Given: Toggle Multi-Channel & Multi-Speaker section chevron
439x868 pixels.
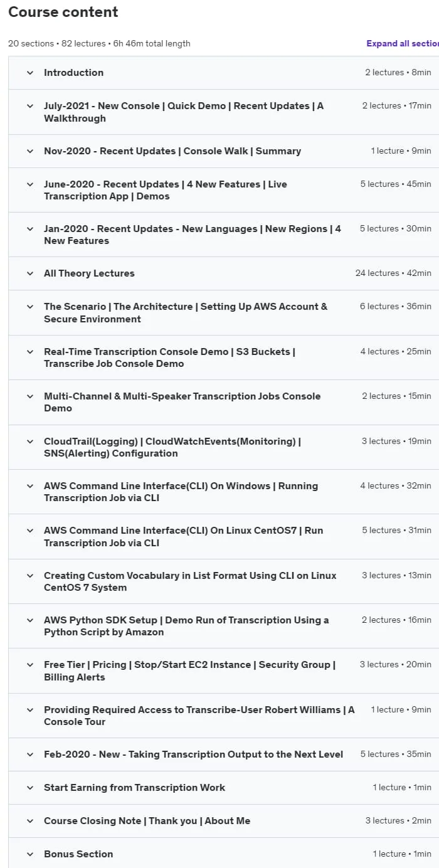Looking at the screenshot, I should click(30, 396).
